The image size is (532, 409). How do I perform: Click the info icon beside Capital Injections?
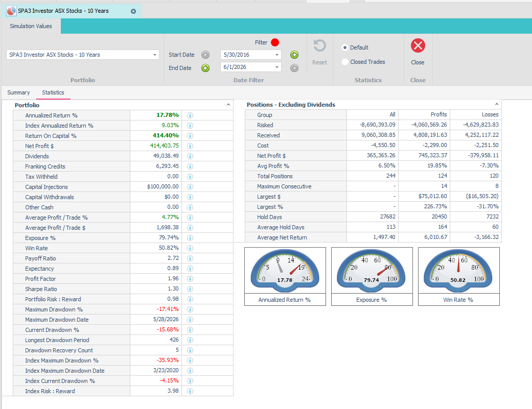(x=190, y=187)
